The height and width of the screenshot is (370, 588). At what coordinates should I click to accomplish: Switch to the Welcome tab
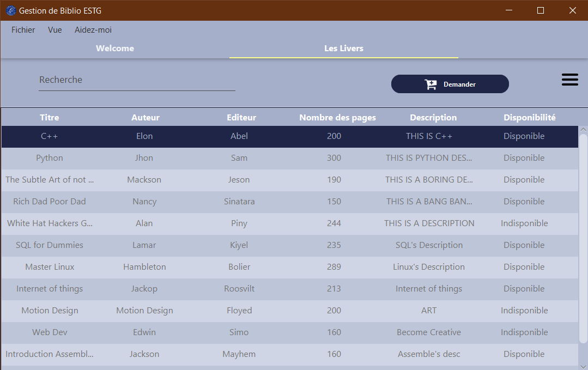pyautogui.click(x=115, y=48)
